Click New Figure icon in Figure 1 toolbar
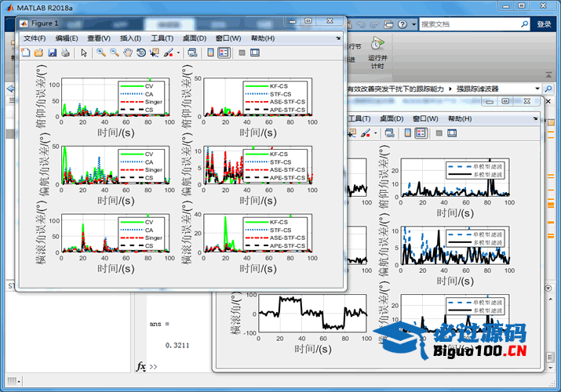The height and width of the screenshot is (392, 561). click(x=26, y=53)
